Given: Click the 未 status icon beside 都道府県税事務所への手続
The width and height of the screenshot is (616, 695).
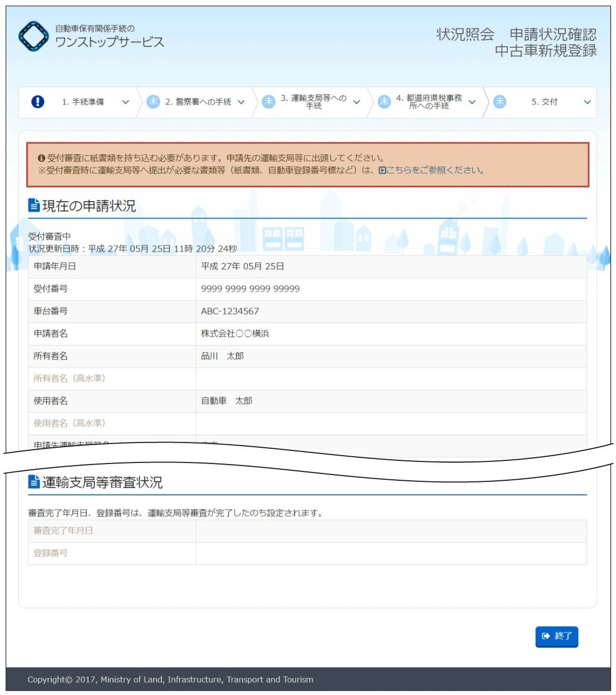Looking at the screenshot, I should click(x=384, y=102).
